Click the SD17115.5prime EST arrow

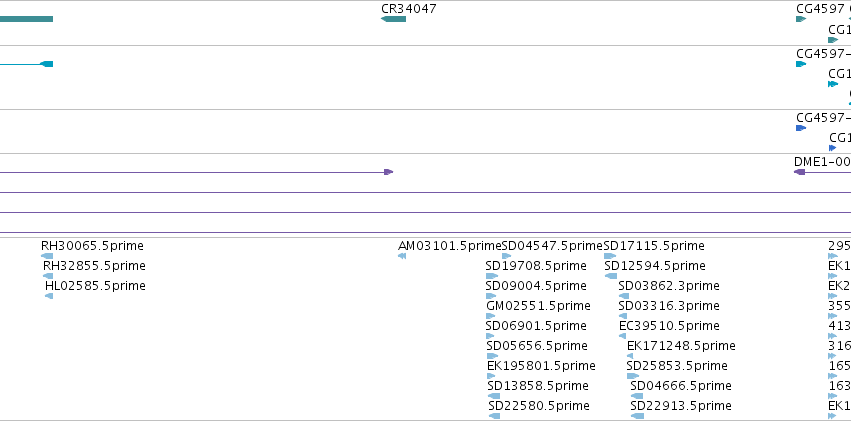pyautogui.click(x=610, y=256)
